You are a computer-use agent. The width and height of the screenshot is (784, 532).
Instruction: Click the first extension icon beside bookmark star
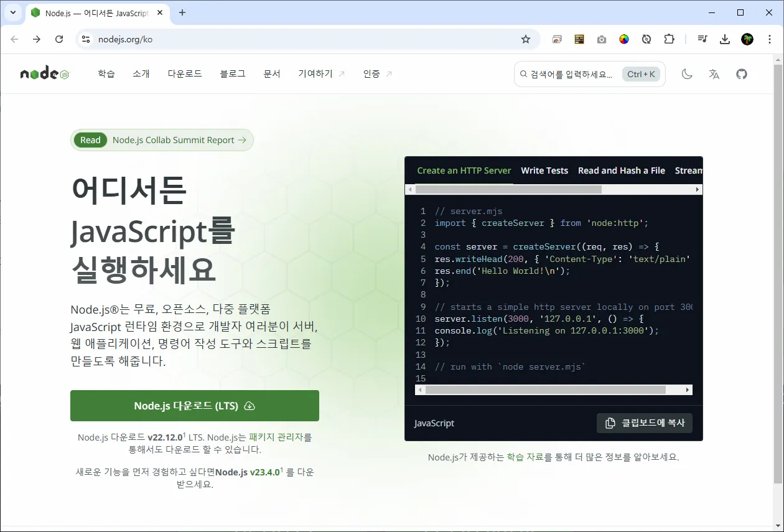557,39
